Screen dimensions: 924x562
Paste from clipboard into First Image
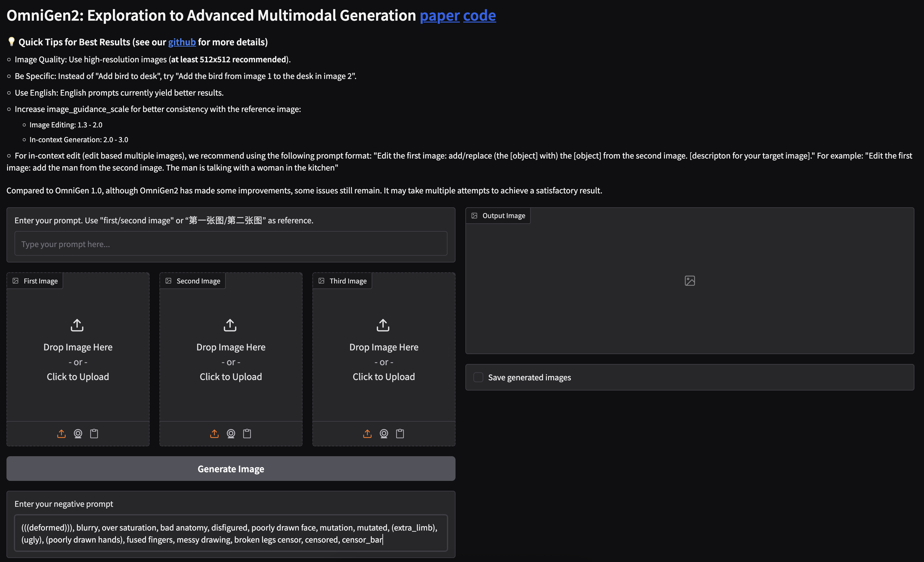[x=94, y=434]
